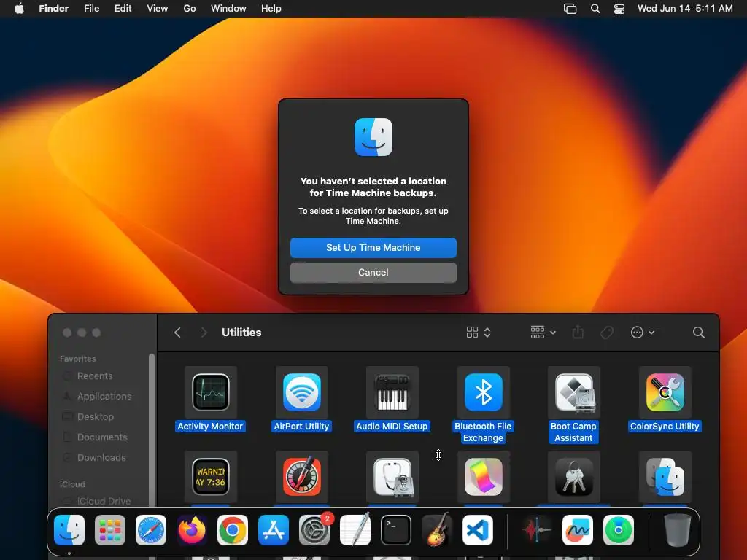
Task: Select Applications in Finder sidebar
Action: coord(104,396)
